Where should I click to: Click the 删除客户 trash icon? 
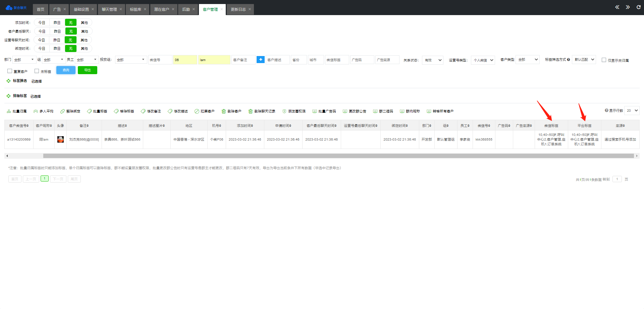click(224, 111)
